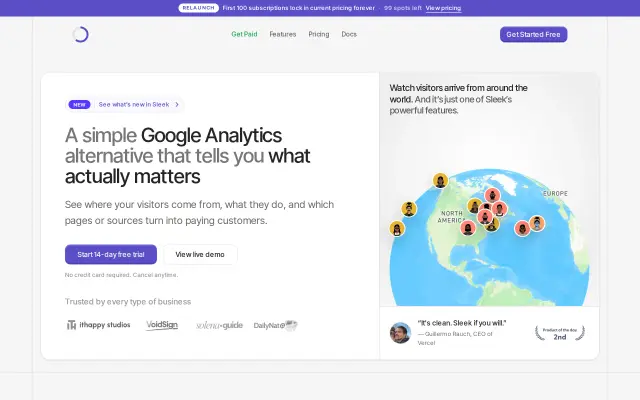Open the Docs nav item
The image size is (640, 400).
(349, 34)
